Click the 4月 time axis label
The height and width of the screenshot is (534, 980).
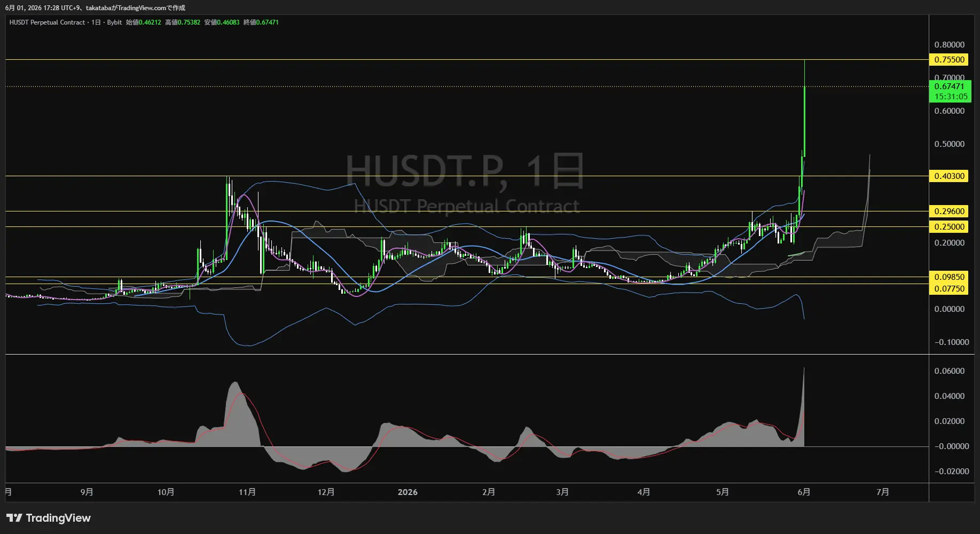[x=644, y=492]
